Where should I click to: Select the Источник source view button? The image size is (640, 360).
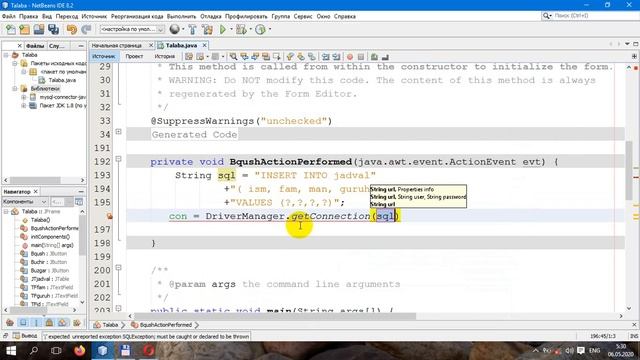click(104, 56)
